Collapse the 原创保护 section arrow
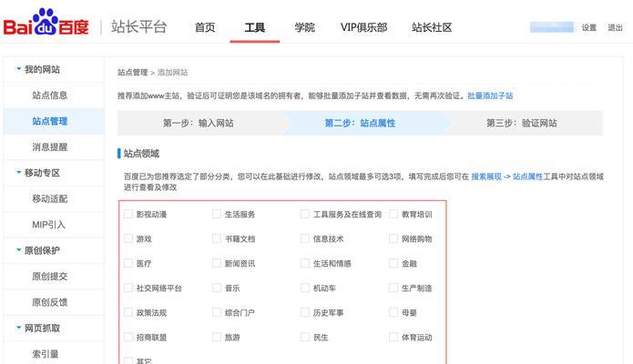The height and width of the screenshot is (364, 633). [18, 250]
